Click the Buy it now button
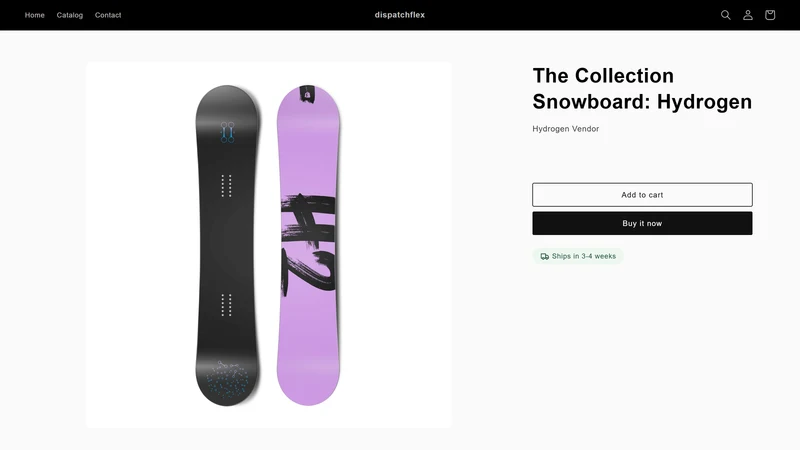 pos(642,223)
